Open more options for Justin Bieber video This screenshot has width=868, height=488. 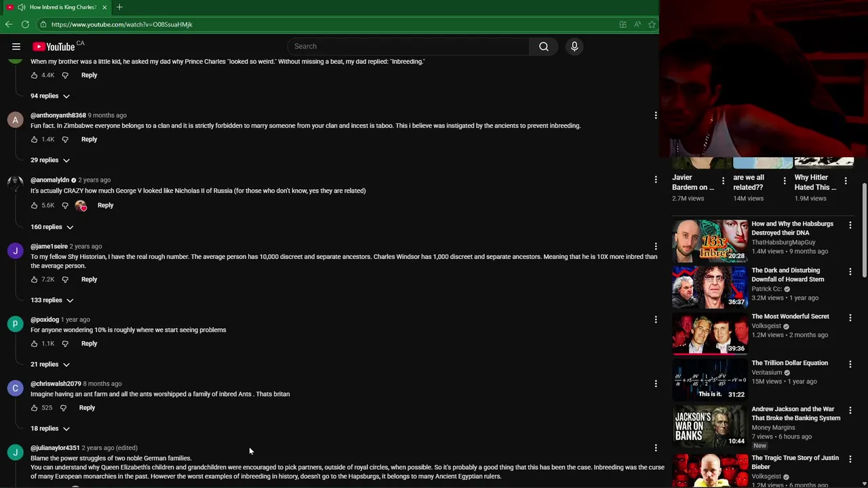[850, 460]
